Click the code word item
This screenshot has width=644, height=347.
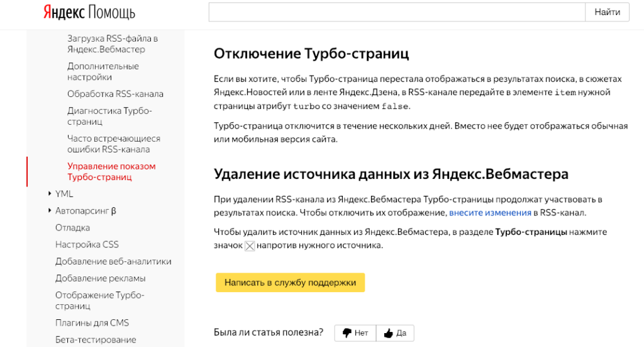coord(565,93)
